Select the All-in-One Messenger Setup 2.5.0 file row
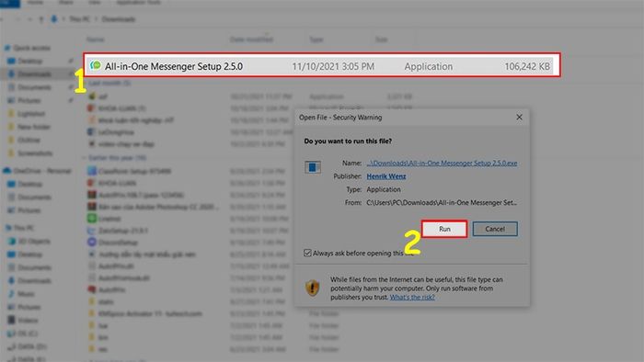The image size is (644, 362). tap(322, 65)
